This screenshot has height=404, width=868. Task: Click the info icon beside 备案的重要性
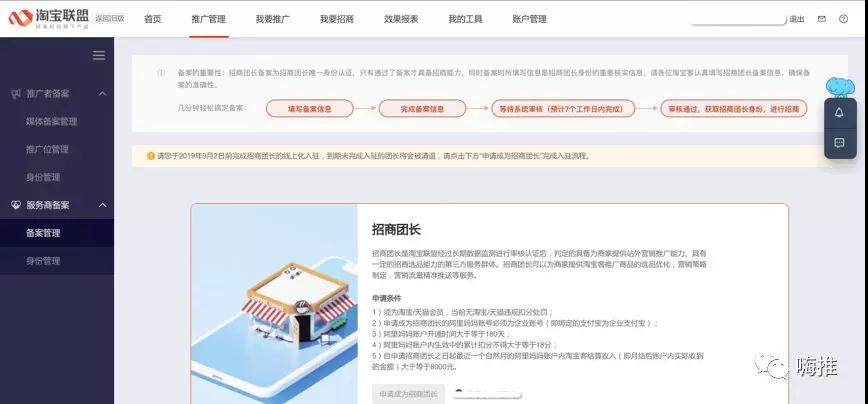coord(161,72)
